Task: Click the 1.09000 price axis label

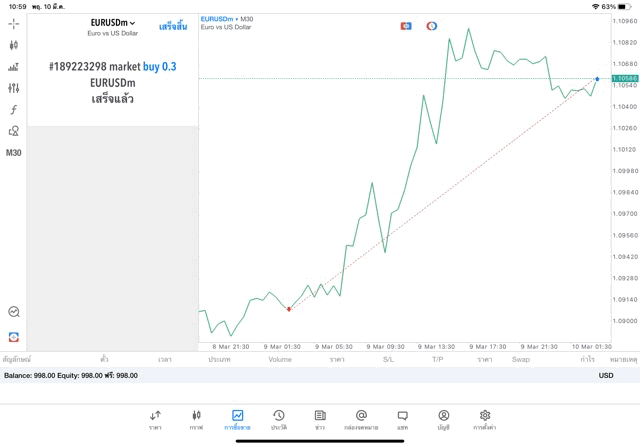Action: (625, 321)
